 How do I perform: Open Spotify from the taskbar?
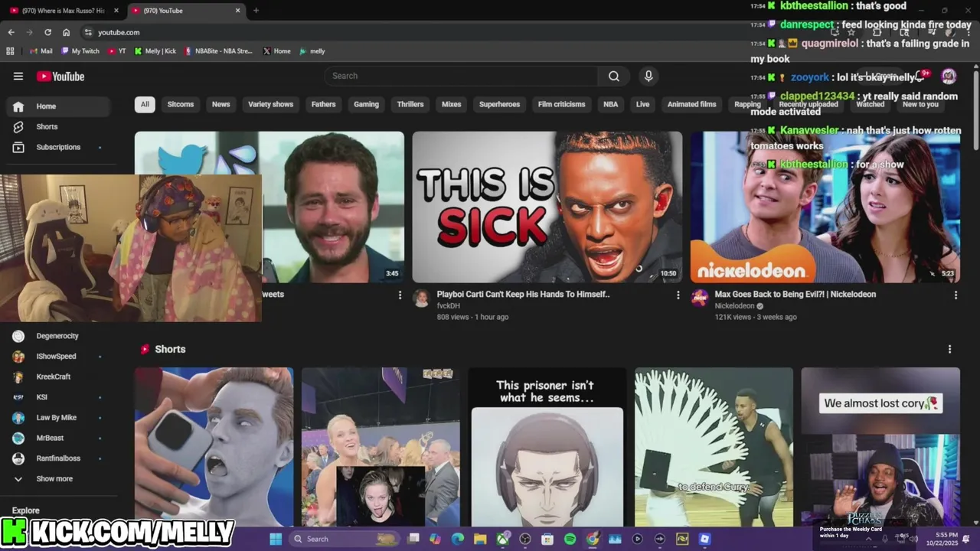570,539
